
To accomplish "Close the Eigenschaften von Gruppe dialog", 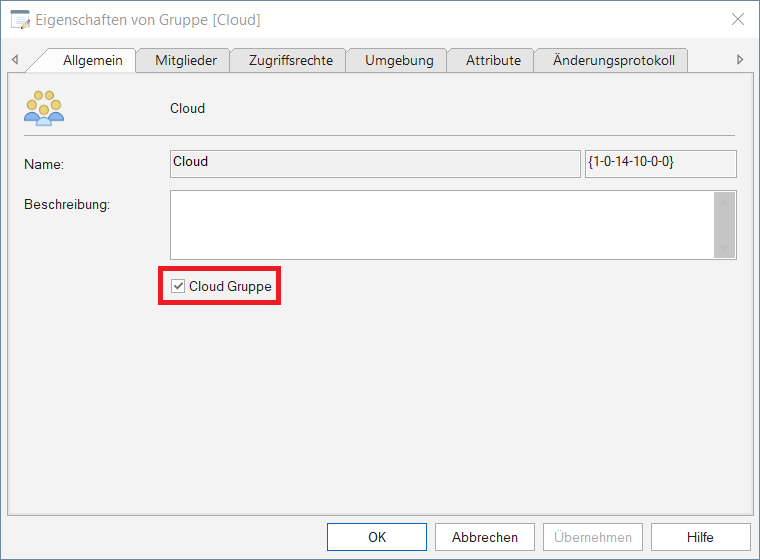I will (x=738, y=19).
